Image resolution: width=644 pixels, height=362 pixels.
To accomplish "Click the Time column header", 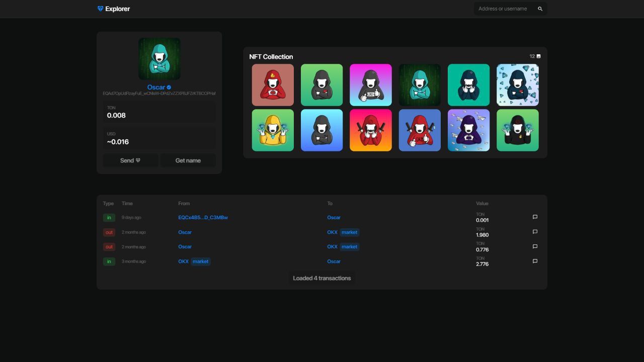I will pyautogui.click(x=127, y=204).
